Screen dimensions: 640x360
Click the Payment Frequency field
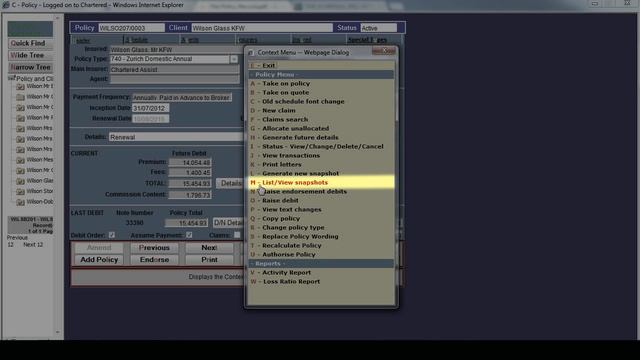pos(182,98)
